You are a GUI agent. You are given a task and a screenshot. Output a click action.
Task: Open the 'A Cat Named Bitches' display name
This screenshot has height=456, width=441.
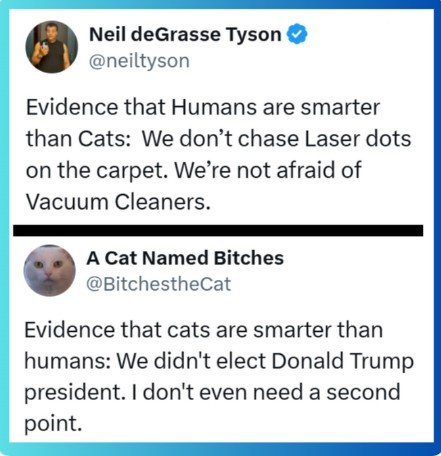point(185,258)
